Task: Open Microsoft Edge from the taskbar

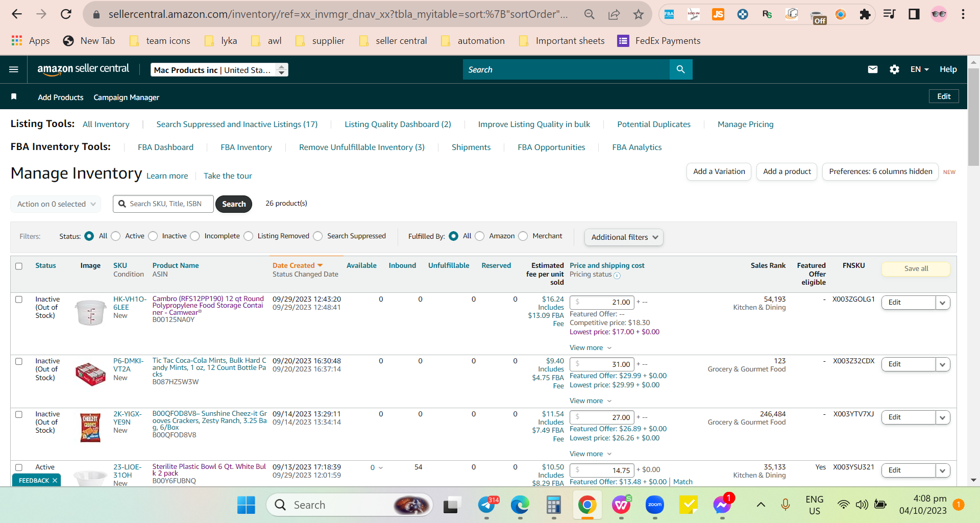Action: (520, 505)
